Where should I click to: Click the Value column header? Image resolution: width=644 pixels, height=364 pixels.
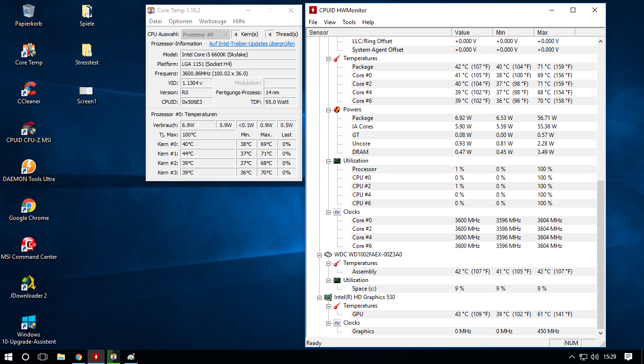click(472, 32)
